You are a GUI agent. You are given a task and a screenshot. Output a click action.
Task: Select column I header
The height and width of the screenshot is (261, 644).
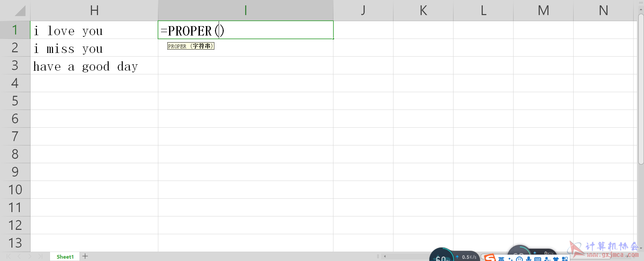point(246,10)
